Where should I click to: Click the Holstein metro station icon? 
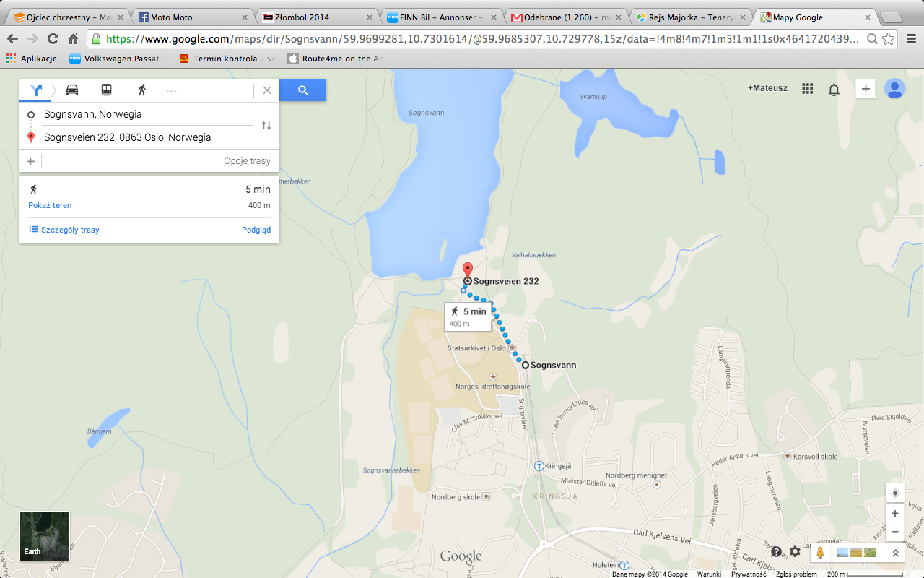pyautogui.click(x=625, y=565)
